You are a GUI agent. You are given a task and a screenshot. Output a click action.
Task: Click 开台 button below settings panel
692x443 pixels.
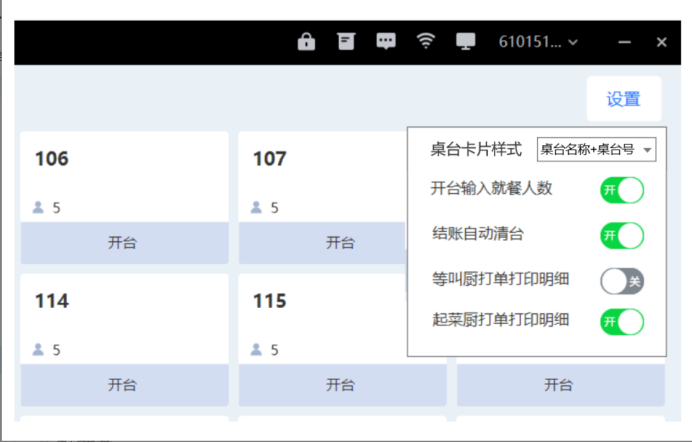[560, 385]
